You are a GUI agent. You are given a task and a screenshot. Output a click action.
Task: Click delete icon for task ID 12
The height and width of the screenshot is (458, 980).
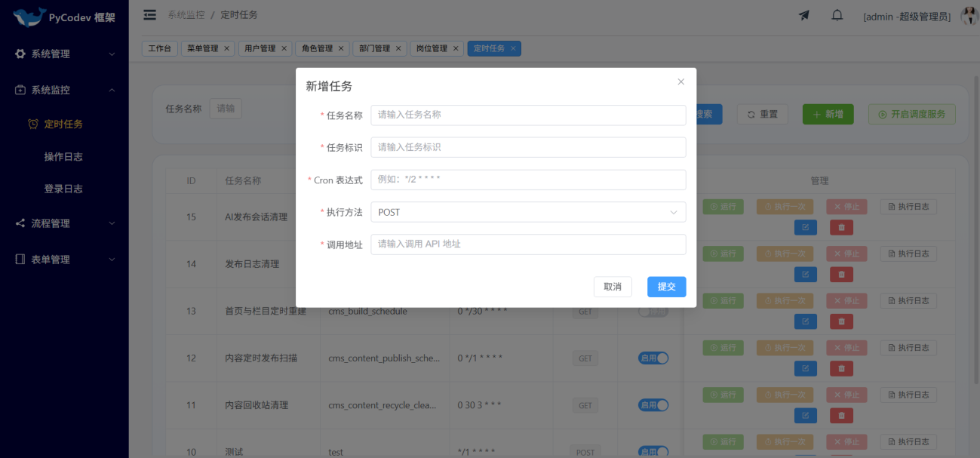(842, 368)
